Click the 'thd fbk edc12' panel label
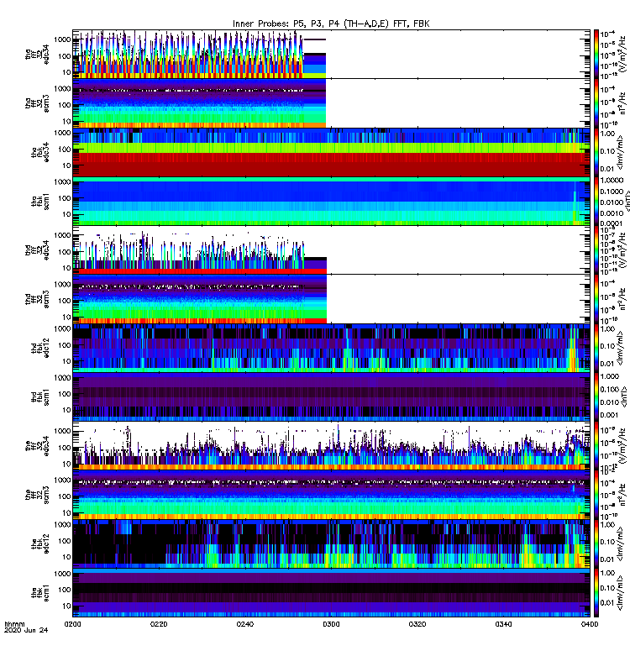630x672 pixels. tap(40, 348)
